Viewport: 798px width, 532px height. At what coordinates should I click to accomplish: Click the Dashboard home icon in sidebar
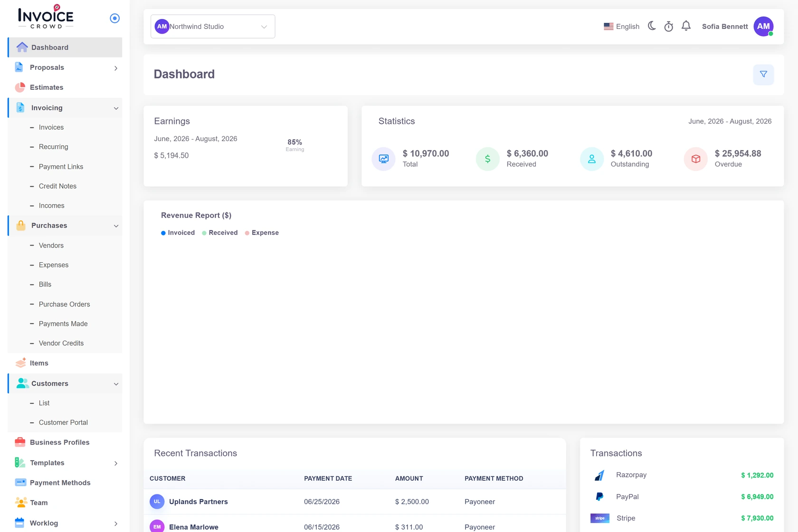point(22,47)
